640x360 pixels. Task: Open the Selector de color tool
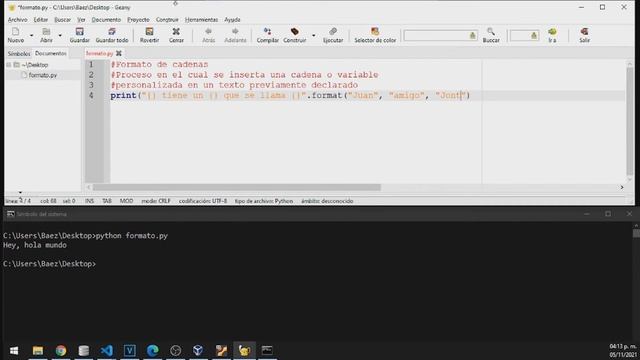pos(375,35)
